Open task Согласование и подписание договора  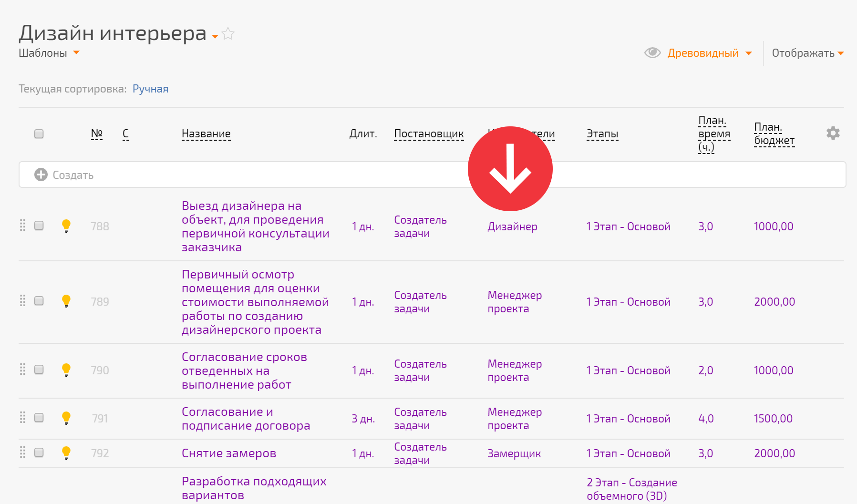pos(246,419)
